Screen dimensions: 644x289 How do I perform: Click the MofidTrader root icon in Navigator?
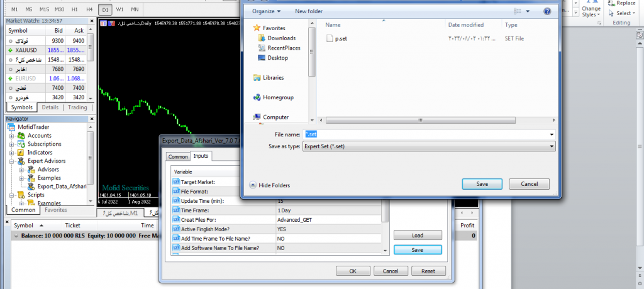point(11,128)
